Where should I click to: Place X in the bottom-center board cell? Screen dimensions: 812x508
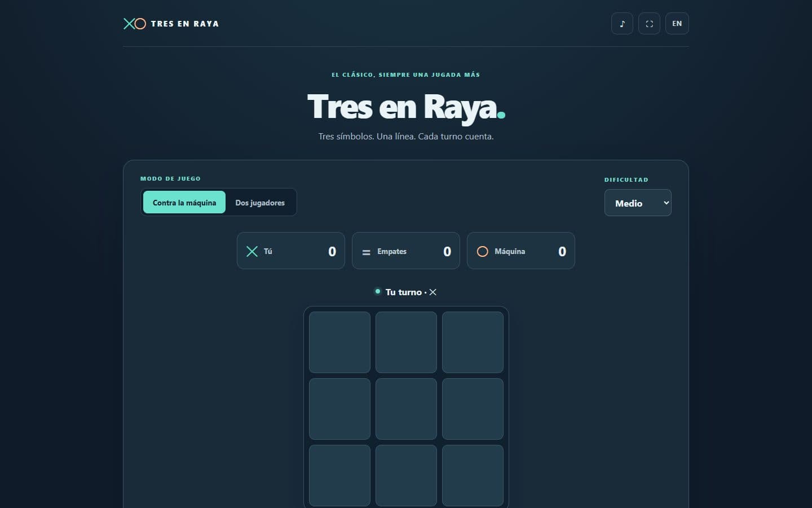[406, 475]
